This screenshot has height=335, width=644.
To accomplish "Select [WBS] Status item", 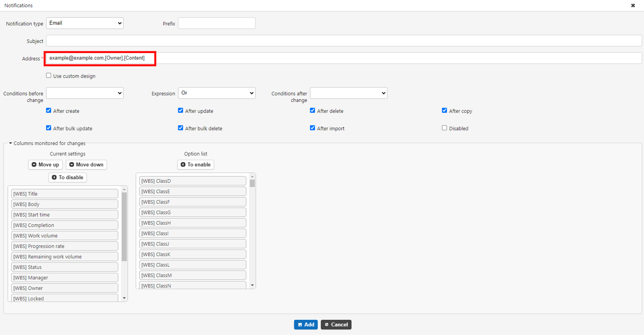I will pos(64,267).
